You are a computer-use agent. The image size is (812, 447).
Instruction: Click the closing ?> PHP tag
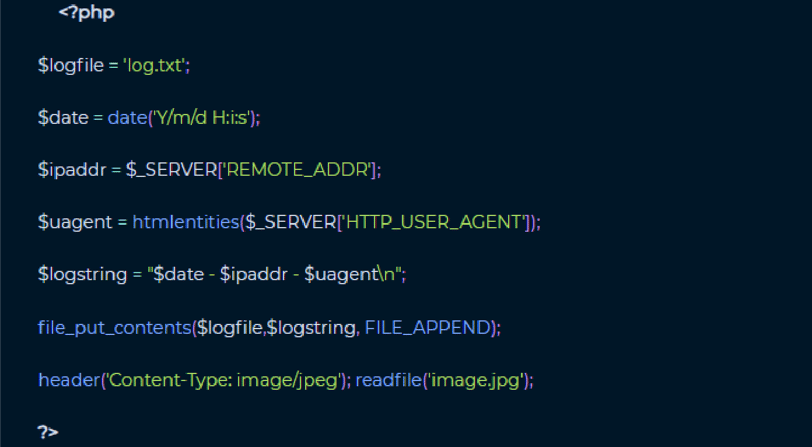pos(48,431)
